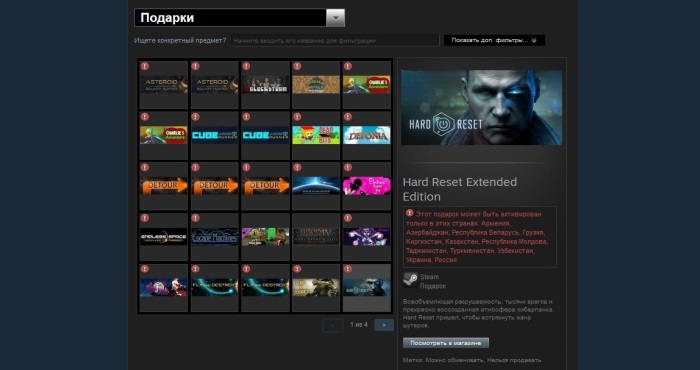700x370 pixels.
Task: Click warning icon on the Blockstorm gift
Action: click(246, 66)
